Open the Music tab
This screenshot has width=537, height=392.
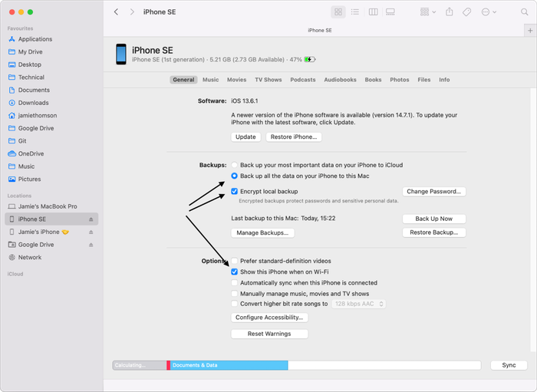click(x=210, y=80)
